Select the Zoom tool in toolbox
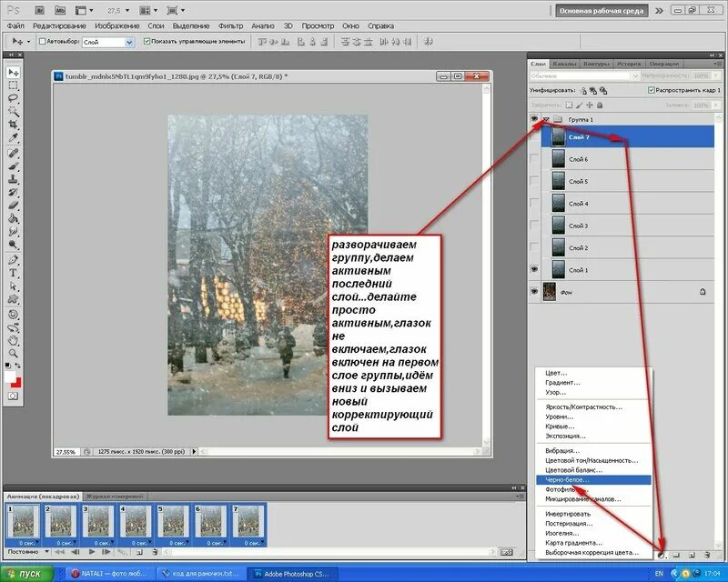This screenshot has height=582, width=728. [x=13, y=353]
